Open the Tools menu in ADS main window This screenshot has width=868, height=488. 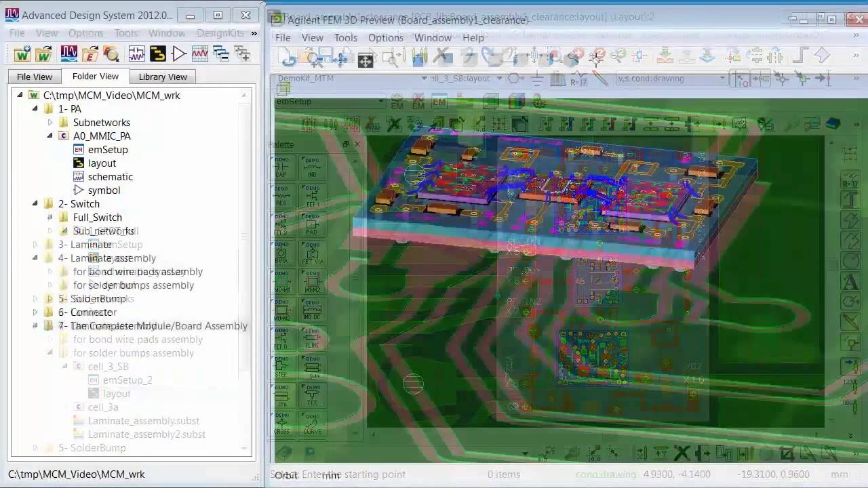pyautogui.click(x=126, y=33)
